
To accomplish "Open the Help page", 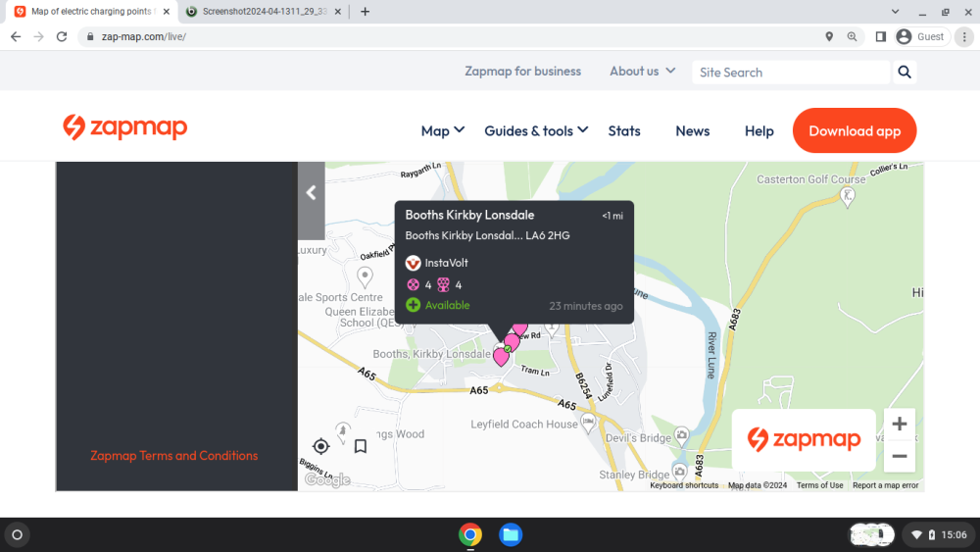I will [x=759, y=130].
